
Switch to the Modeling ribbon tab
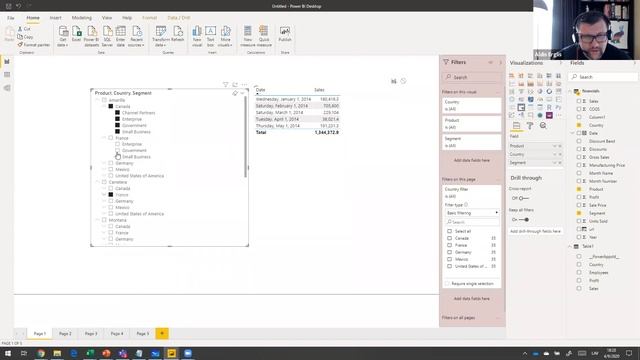pos(82,18)
